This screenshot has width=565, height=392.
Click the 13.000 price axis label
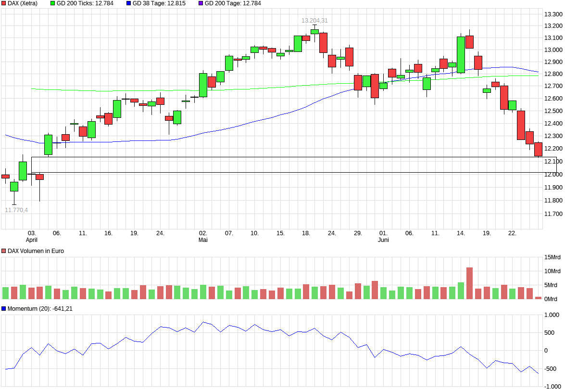(553, 50)
